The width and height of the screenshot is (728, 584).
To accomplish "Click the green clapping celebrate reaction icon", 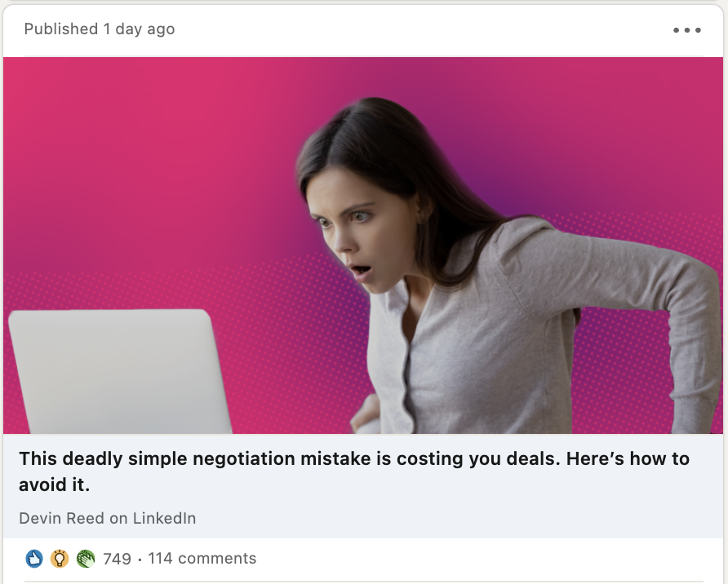I will click(x=86, y=559).
